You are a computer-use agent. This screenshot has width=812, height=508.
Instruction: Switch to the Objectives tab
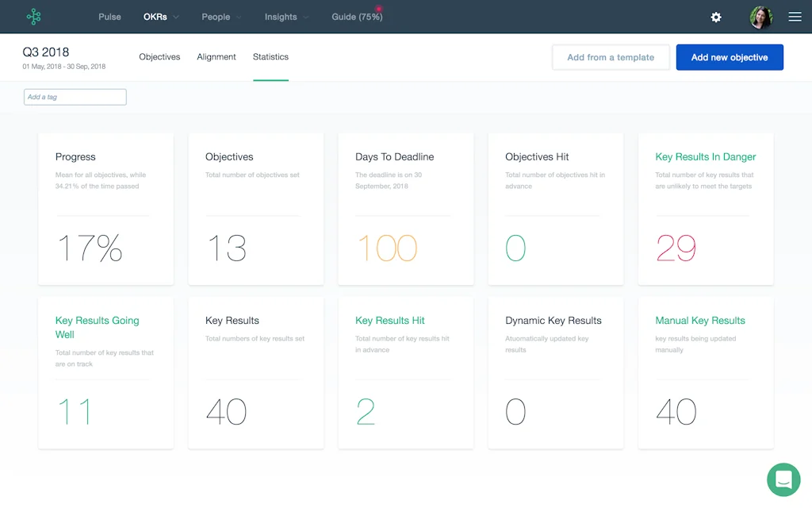(159, 56)
